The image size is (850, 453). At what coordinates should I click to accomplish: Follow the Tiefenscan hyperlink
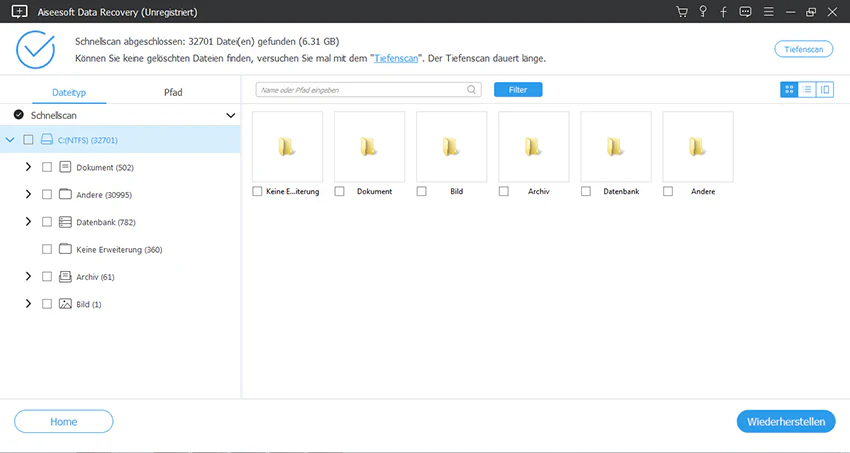[x=396, y=59]
